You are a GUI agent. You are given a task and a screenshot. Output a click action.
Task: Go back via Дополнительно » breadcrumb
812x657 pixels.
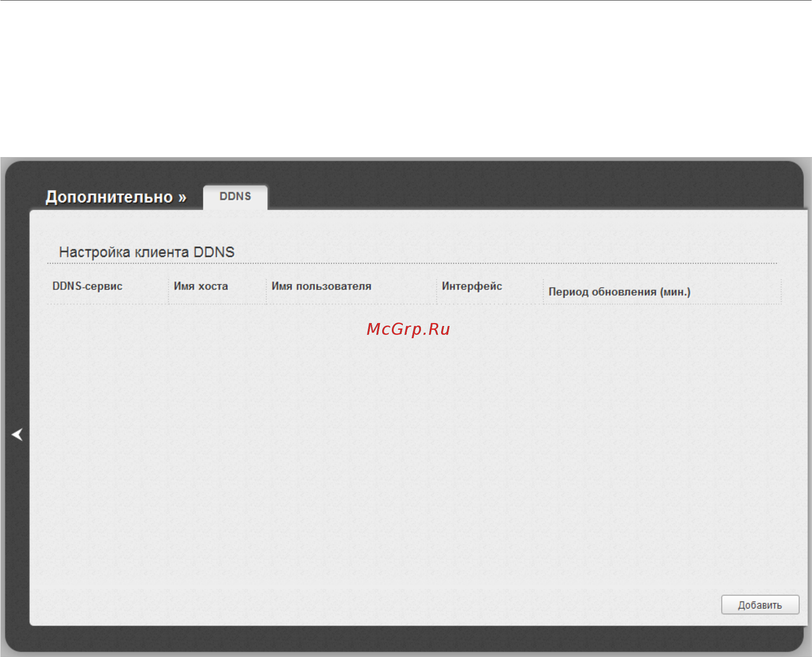pos(116,197)
